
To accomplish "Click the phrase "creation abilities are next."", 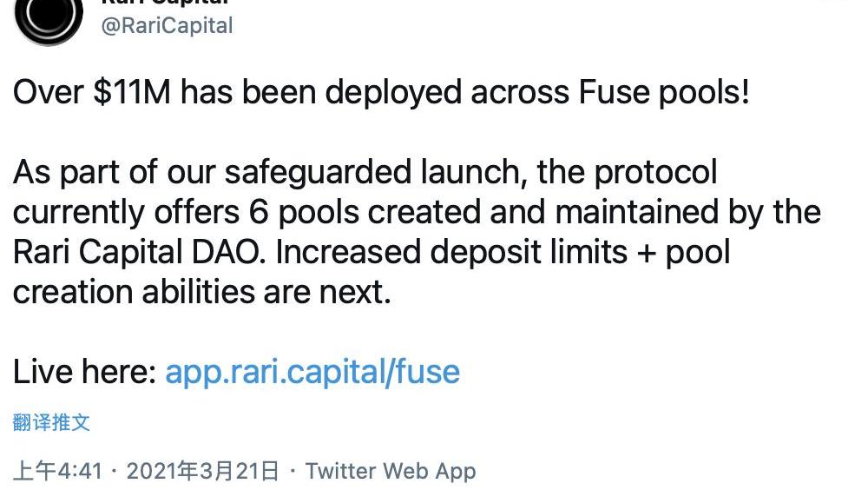I will [x=202, y=292].
